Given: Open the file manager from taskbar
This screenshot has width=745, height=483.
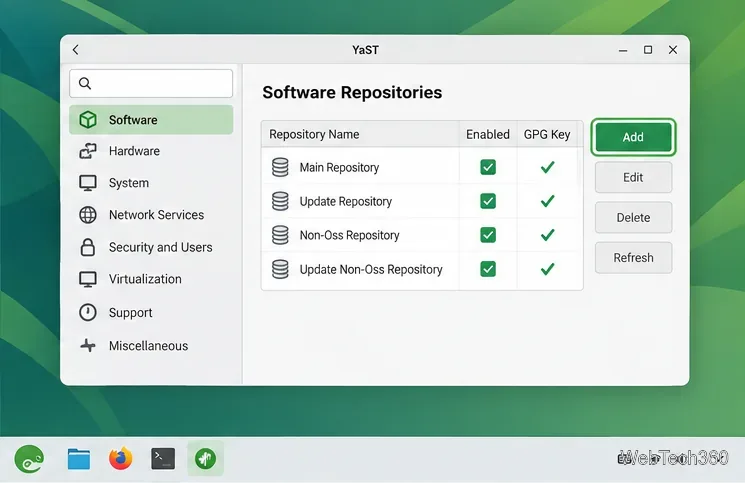Looking at the screenshot, I should (x=79, y=459).
